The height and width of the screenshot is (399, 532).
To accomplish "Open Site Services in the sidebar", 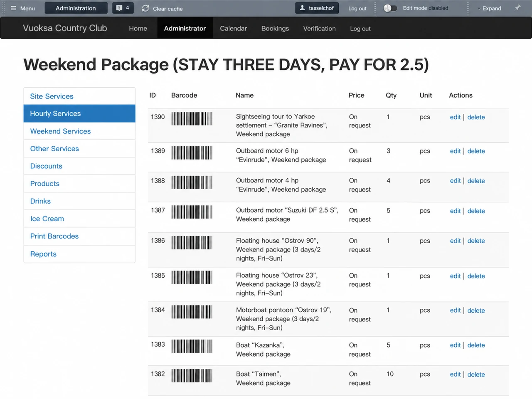I will point(79,96).
